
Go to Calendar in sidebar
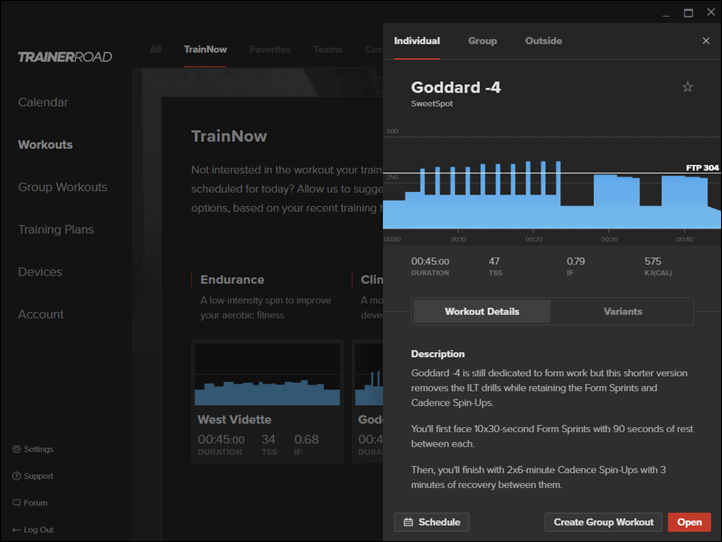(43, 102)
